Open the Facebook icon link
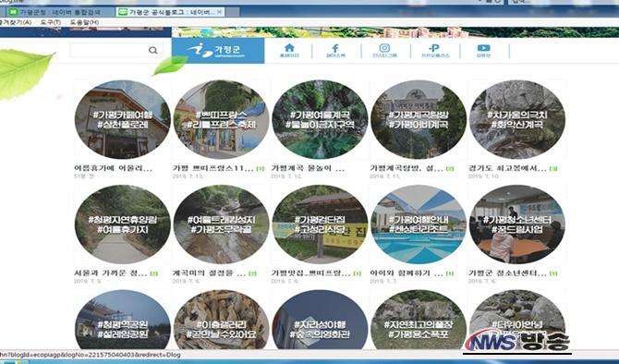This screenshot has height=364, width=619. (x=335, y=51)
